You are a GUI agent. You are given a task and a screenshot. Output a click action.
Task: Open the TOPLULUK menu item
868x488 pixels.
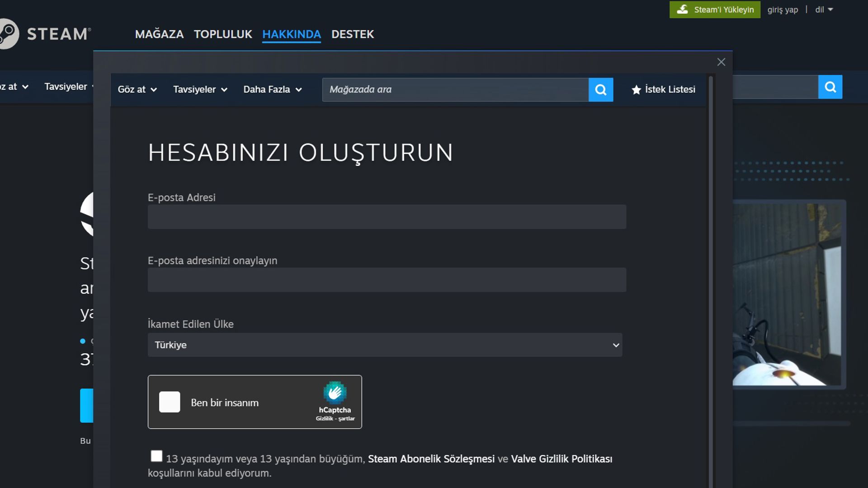223,34
